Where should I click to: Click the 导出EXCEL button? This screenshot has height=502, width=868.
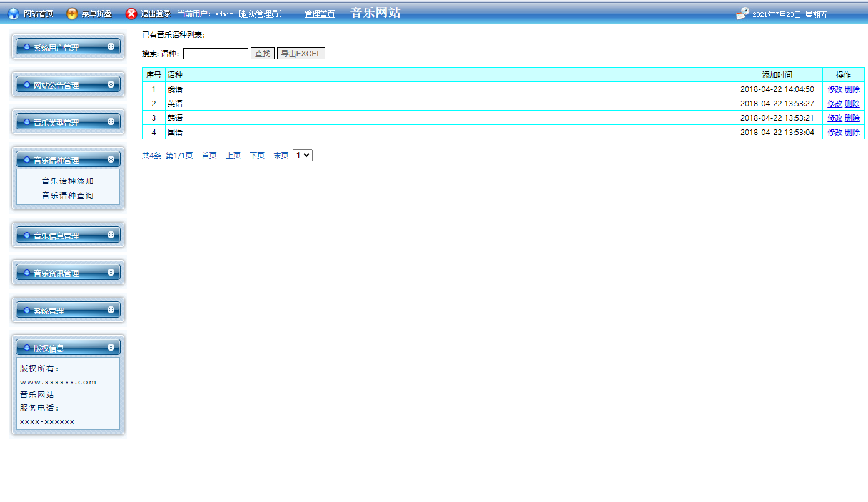tap(301, 54)
